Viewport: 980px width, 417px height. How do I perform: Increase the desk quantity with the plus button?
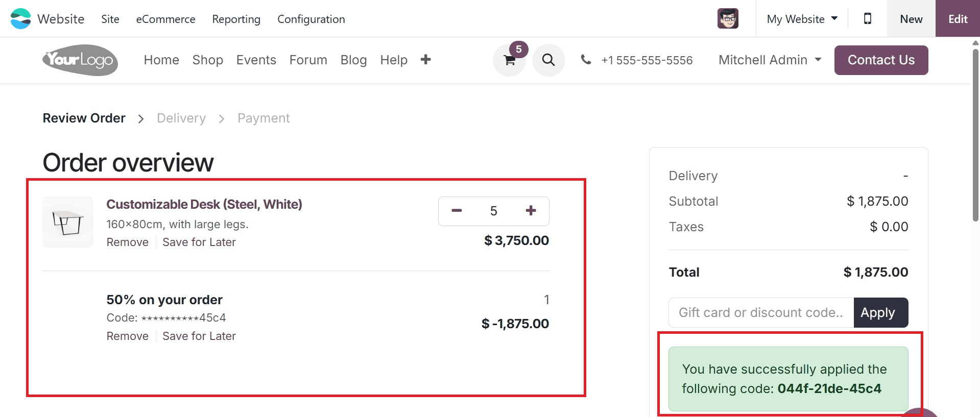(531, 211)
